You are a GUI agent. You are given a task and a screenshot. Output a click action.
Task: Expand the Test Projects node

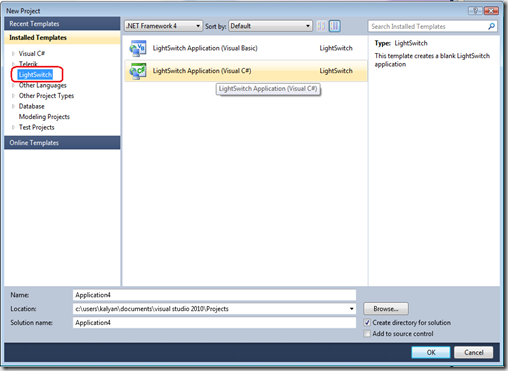pos(13,127)
